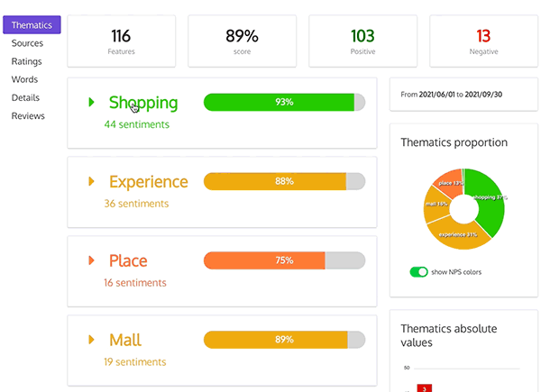
Task: Open the 13 Negative card
Action: point(483,41)
